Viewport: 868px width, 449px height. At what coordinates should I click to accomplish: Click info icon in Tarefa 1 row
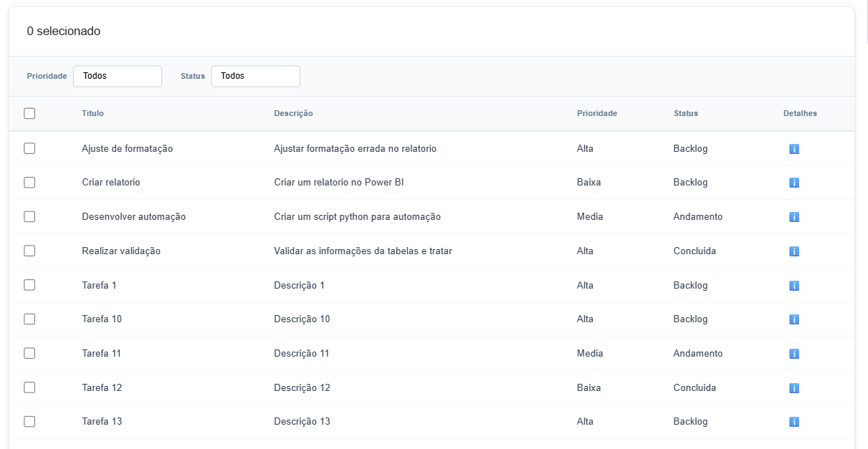click(793, 286)
